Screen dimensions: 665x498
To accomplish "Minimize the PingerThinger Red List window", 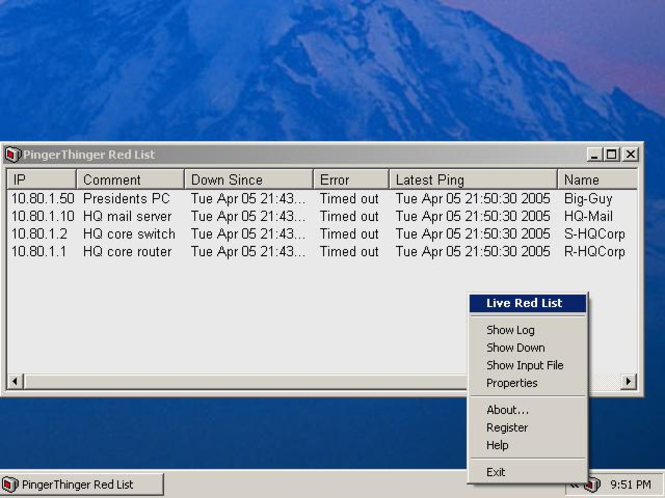I will click(595, 154).
